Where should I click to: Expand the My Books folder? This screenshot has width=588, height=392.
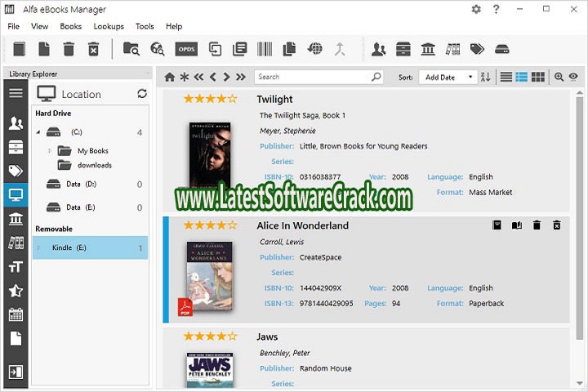[x=50, y=151]
